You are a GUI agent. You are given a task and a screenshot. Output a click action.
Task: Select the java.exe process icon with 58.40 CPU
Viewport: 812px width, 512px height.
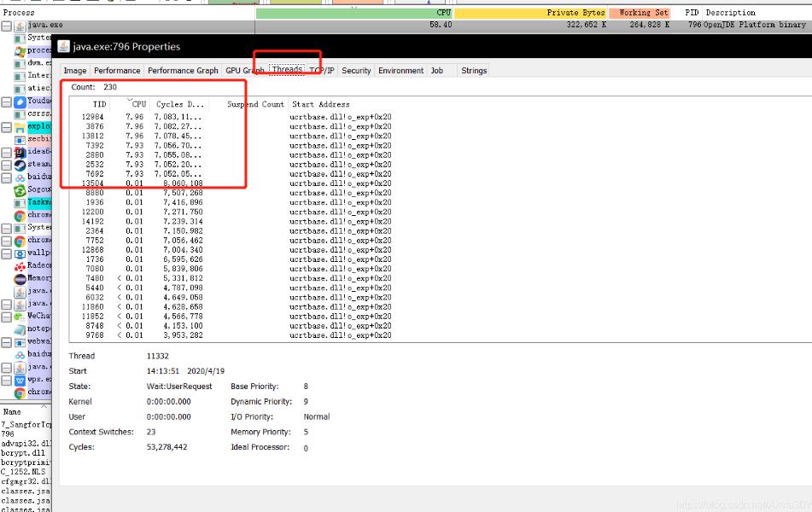[x=20, y=26]
